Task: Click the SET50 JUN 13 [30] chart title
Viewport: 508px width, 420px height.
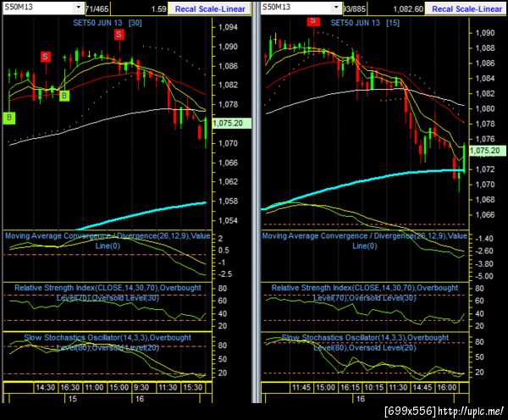Action: 108,23
